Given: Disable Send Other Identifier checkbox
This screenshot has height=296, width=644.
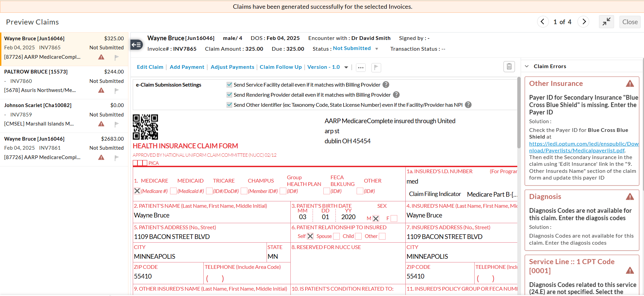Looking at the screenshot, I should [229, 105].
